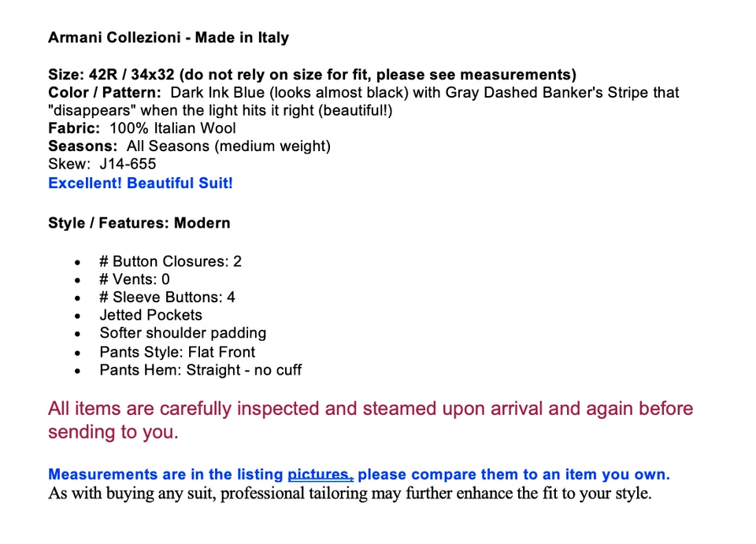Click the "Pants Style: Flat Front" bullet item
Image resolution: width=756 pixels, height=544 pixels.
point(177,352)
